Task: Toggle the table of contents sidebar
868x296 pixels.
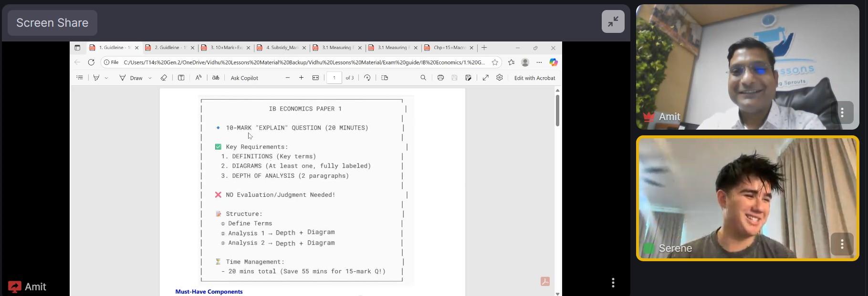Action: click(x=80, y=78)
